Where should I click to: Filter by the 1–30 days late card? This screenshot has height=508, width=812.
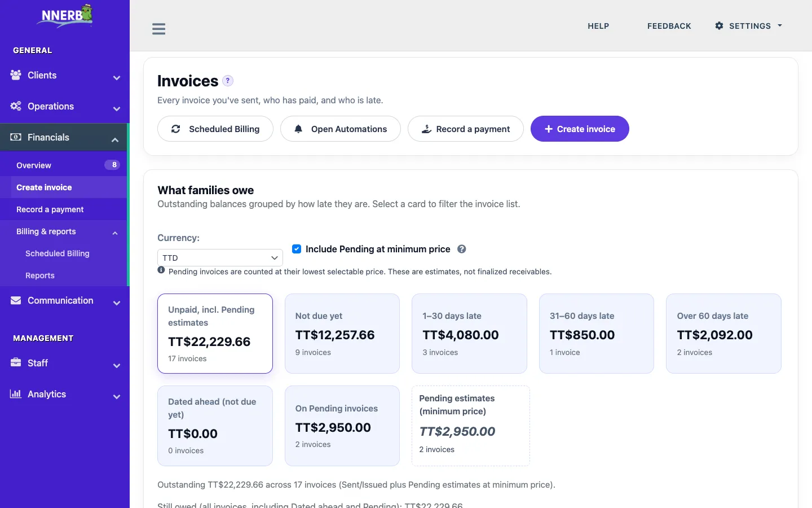click(469, 334)
